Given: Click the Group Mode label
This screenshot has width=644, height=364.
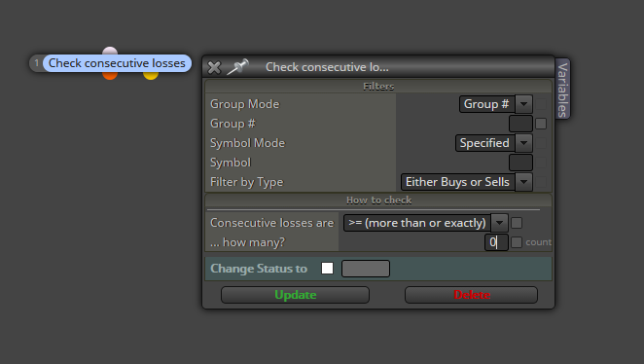Looking at the screenshot, I should click(245, 104).
